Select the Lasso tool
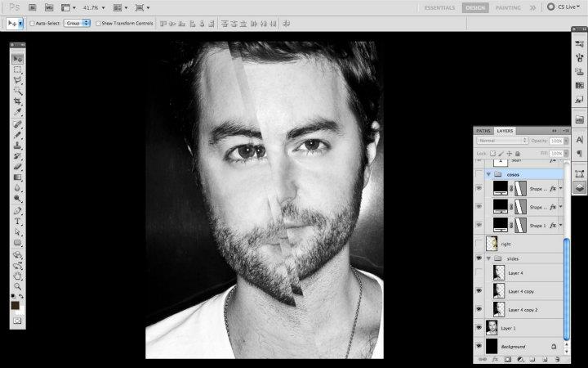The height and width of the screenshot is (368, 588). [x=18, y=80]
